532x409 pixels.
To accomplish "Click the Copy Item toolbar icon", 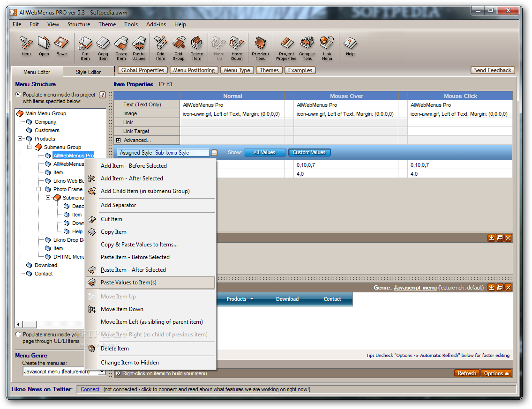I will tap(103, 48).
